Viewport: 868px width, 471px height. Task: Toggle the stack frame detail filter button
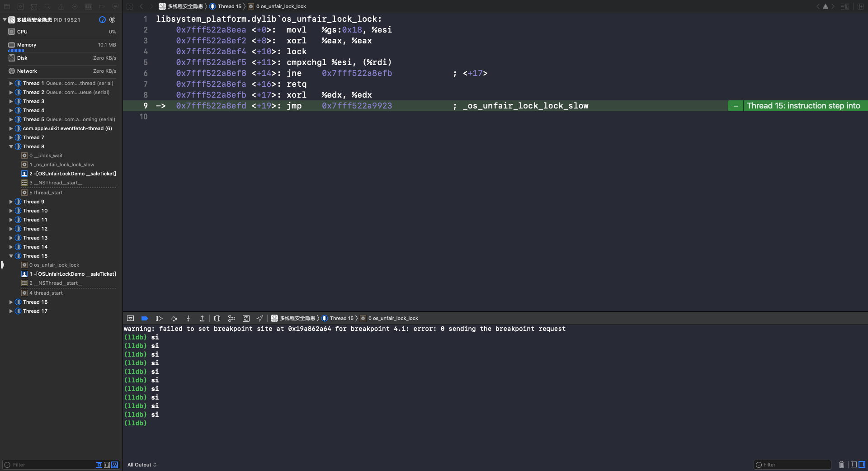[x=115, y=465]
